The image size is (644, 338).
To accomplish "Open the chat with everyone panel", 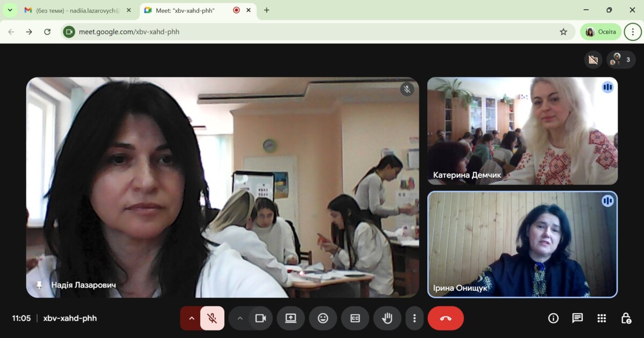I will 577,318.
